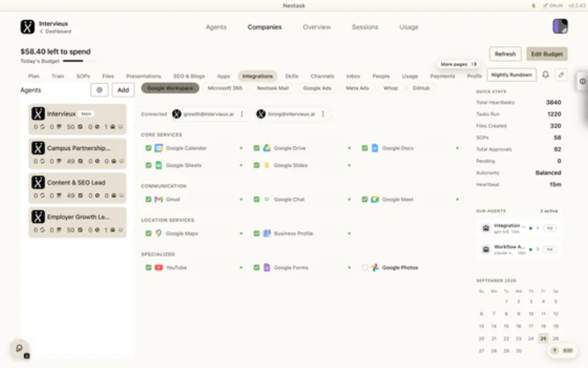The height and width of the screenshot is (368, 588).
Task: Open the chat bubble icon at bottom left
Action: [19, 348]
